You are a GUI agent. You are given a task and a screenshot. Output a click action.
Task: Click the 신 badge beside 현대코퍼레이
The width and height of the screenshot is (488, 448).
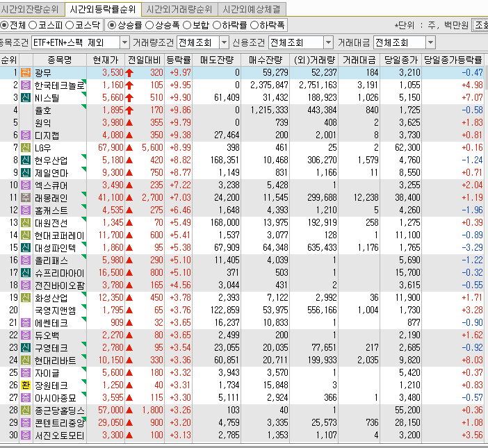(x=26, y=235)
